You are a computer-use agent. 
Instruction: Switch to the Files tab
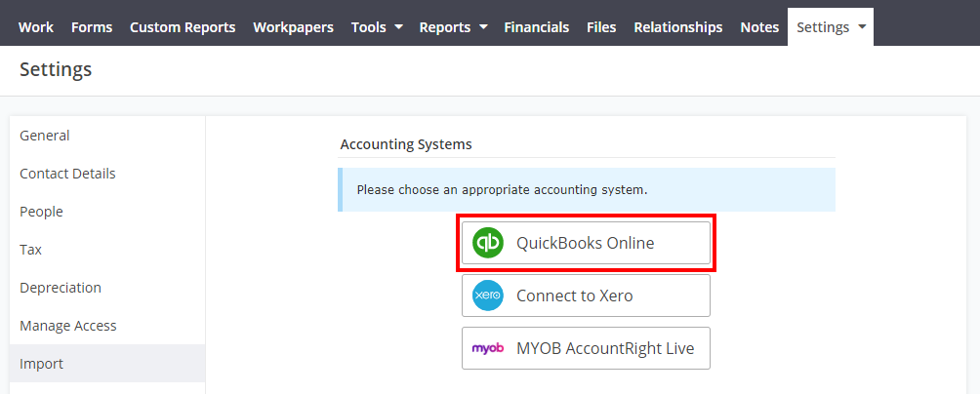click(601, 27)
